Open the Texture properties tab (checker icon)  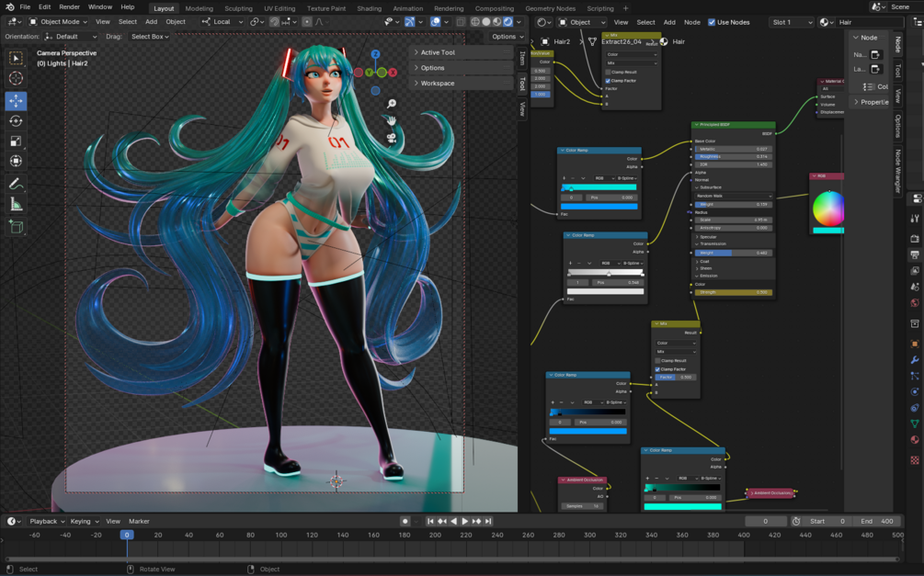pos(915,460)
